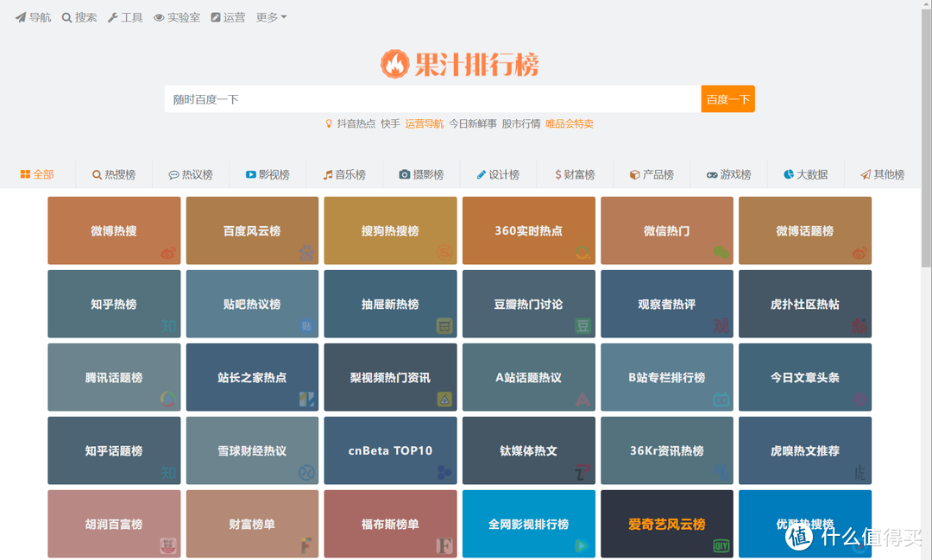
Task: Open 快手 quick link
Action: click(x=391, y=123)
